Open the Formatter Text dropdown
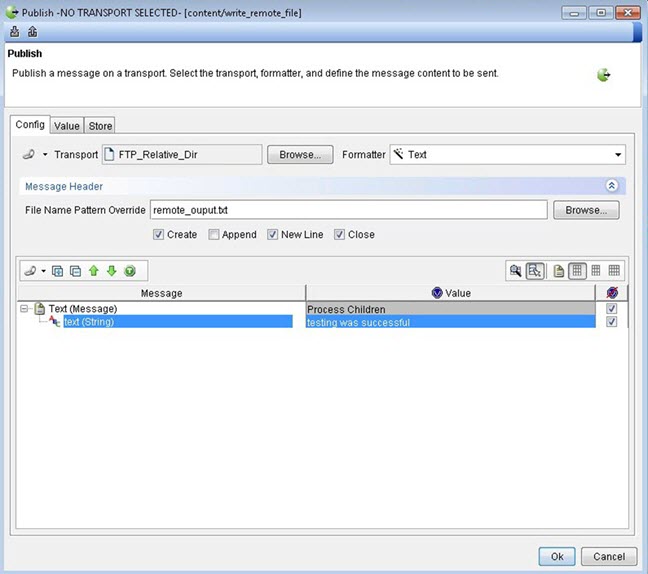Viewport: 648px width, 574px height. 507,155
